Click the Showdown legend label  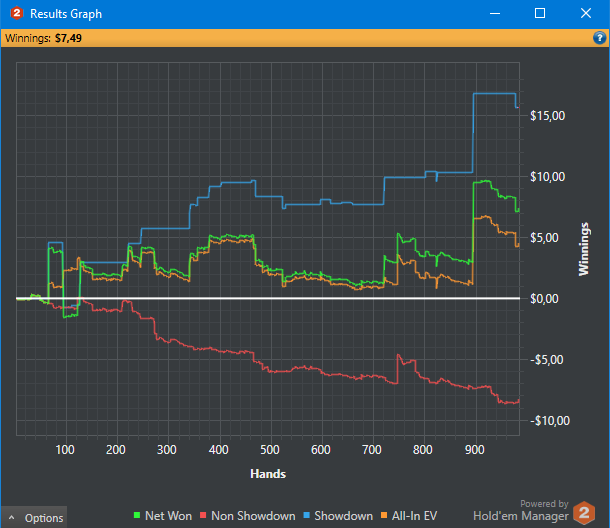(x=344, y=516)
